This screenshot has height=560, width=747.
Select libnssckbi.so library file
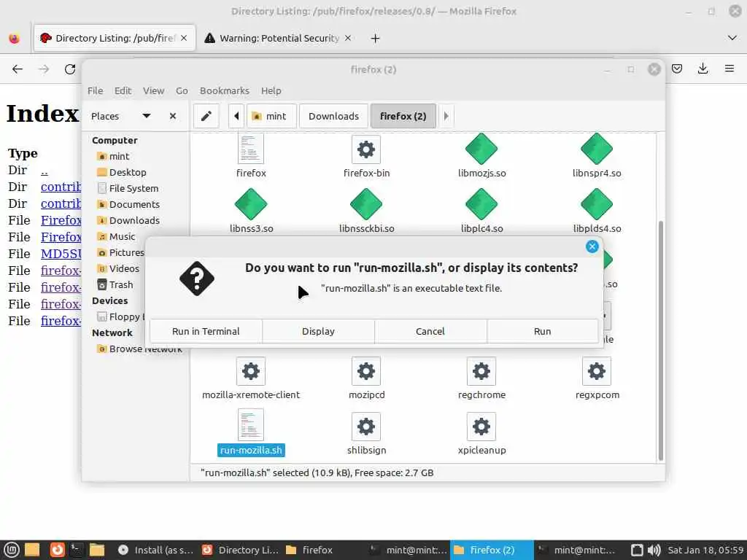366,204
